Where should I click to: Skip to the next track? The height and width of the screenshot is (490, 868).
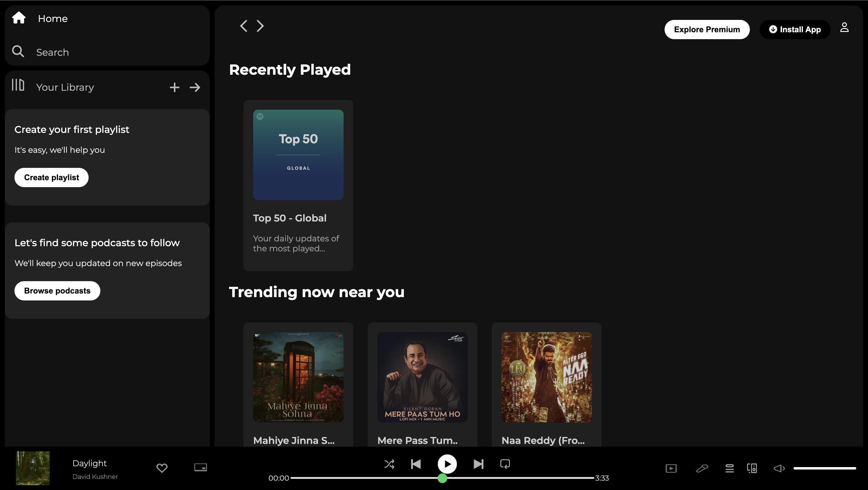(478, 464)
